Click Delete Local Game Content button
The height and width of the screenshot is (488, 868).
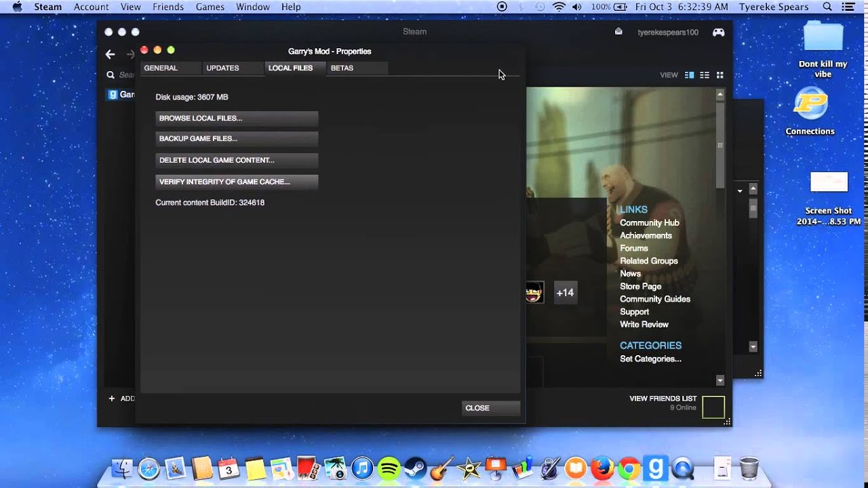(x=237, y=160)
